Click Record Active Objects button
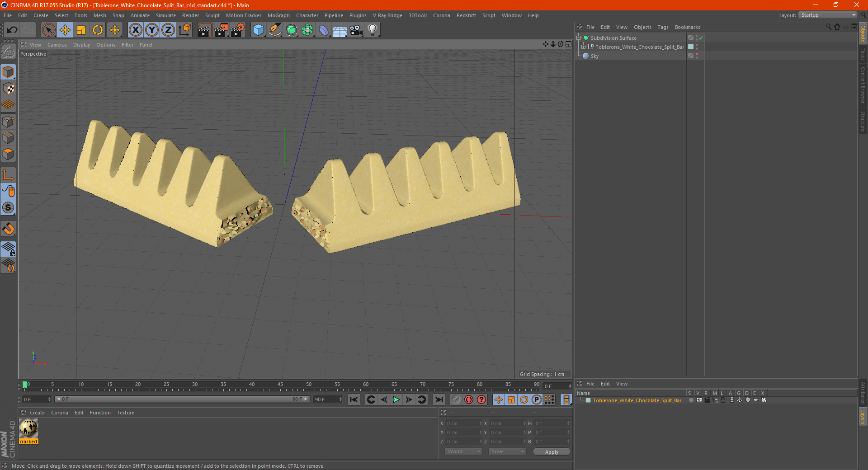Screen dimensions: 868x470 [x=456, y=399]
